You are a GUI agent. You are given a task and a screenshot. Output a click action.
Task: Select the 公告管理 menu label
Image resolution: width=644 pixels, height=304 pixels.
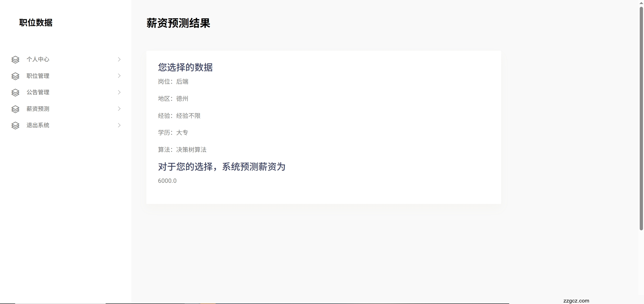click(38, 92)
